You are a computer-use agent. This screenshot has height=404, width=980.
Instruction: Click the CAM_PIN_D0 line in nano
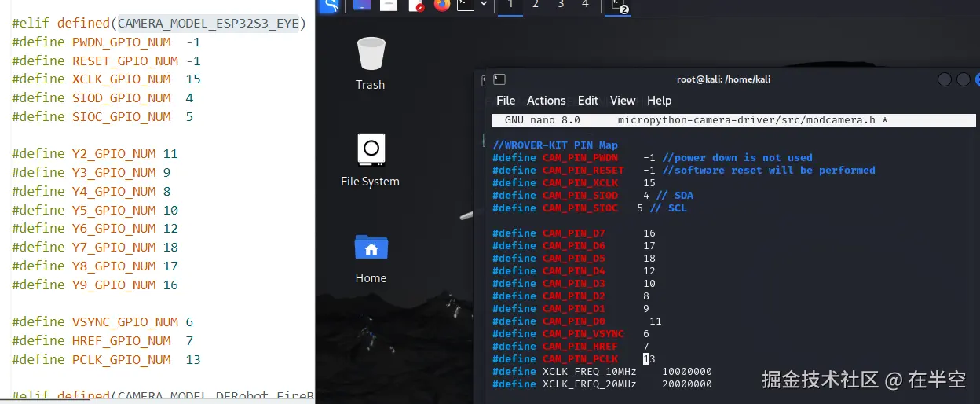click(577, 321)
